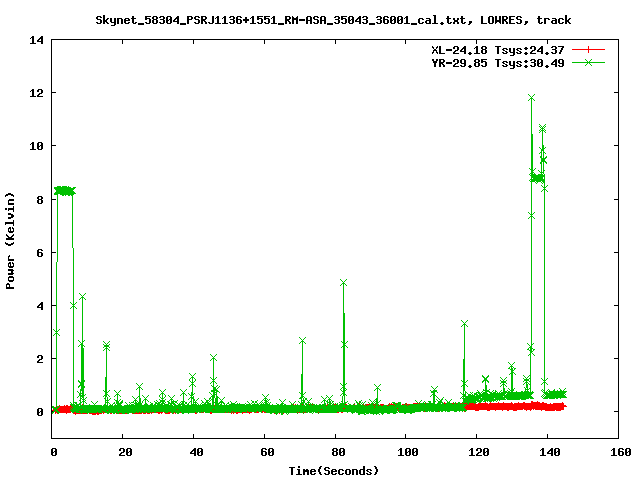
Task: Select the XL-24.18 Tsys:24.37 legend label
Action: coord(498,50)
